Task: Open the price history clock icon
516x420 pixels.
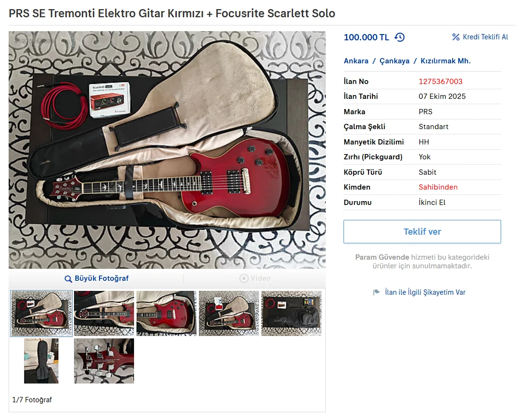Action: point(400,37)
